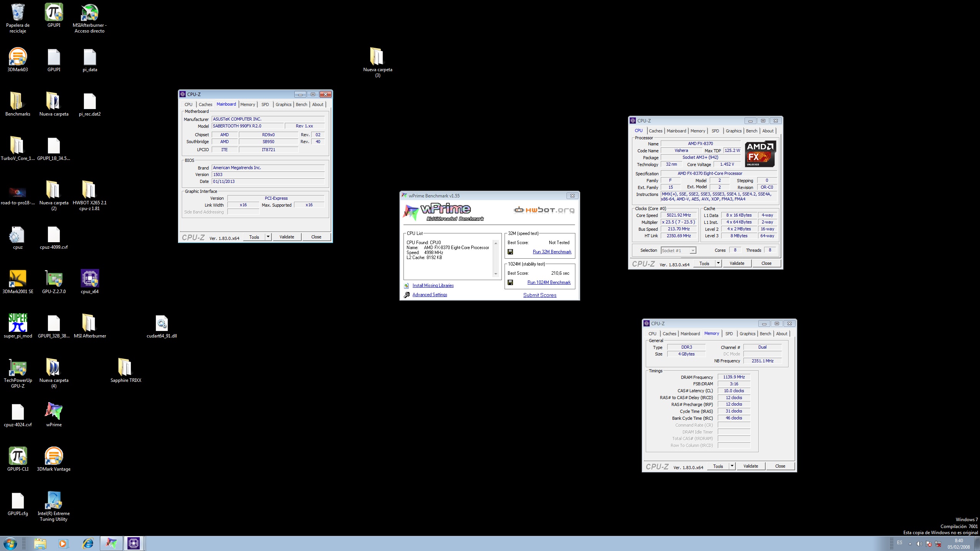Open the Socket #1 selection dropdown
This screenshot has width=980, height=551.
tap(678, 251)
